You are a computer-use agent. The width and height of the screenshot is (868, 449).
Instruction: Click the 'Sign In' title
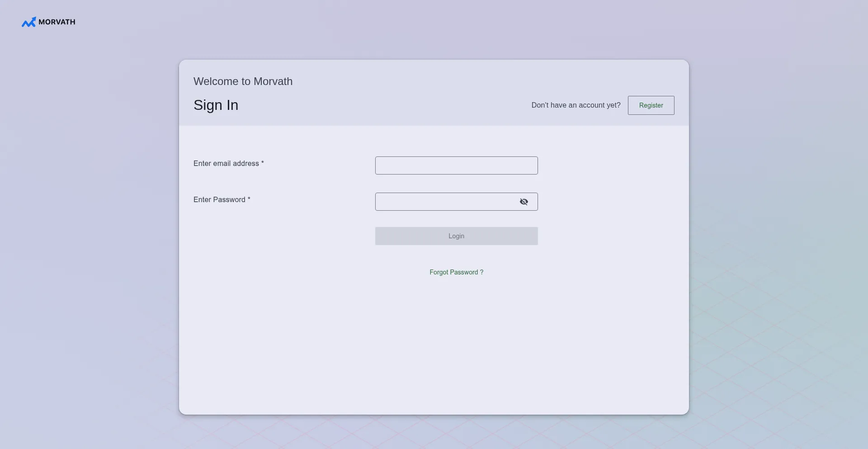tap(216, 105)
